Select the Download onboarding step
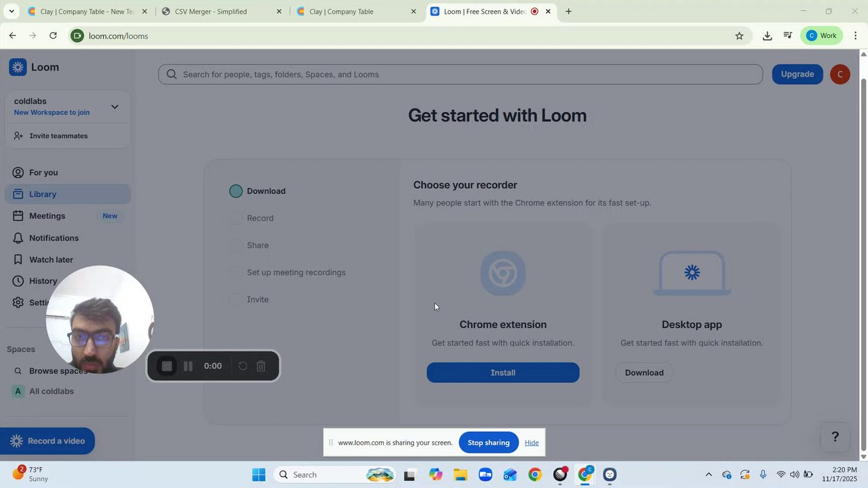 [258, 191]
